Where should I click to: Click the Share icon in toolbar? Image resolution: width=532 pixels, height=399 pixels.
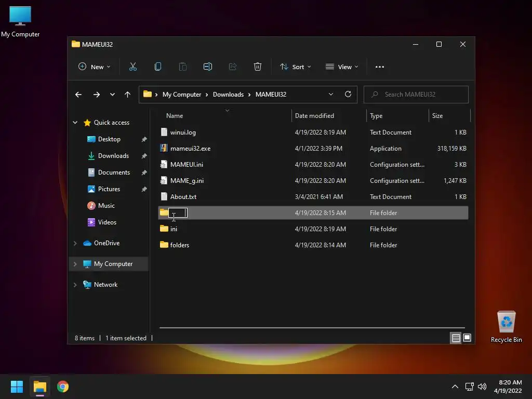point(232,67)
